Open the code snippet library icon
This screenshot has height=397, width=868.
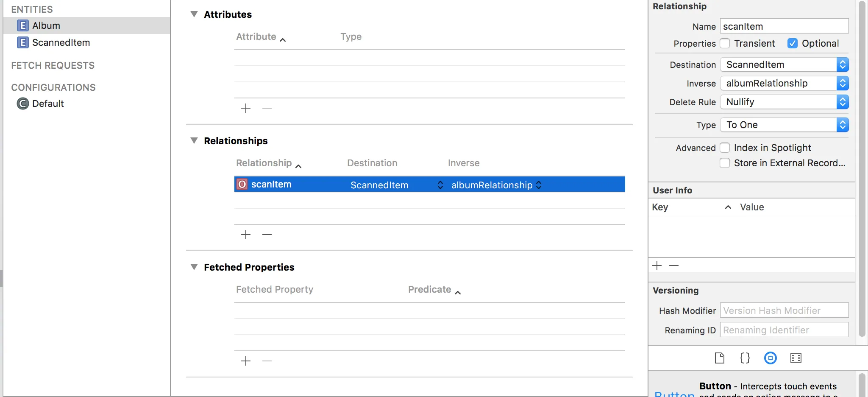(x=745, y=358)
